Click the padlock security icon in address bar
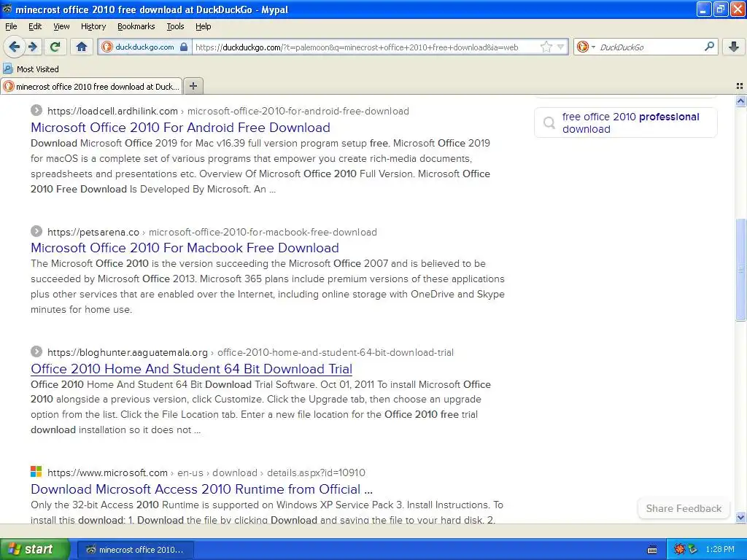 [184, 47]
